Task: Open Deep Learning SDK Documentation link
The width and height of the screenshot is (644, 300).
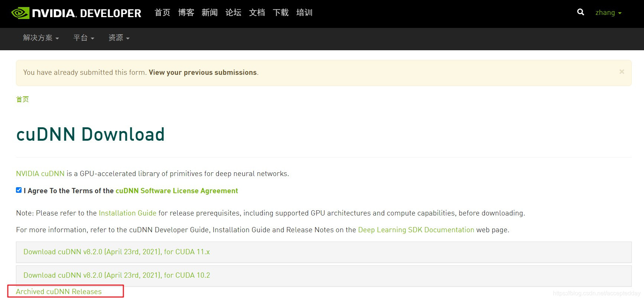Action: 416,230
